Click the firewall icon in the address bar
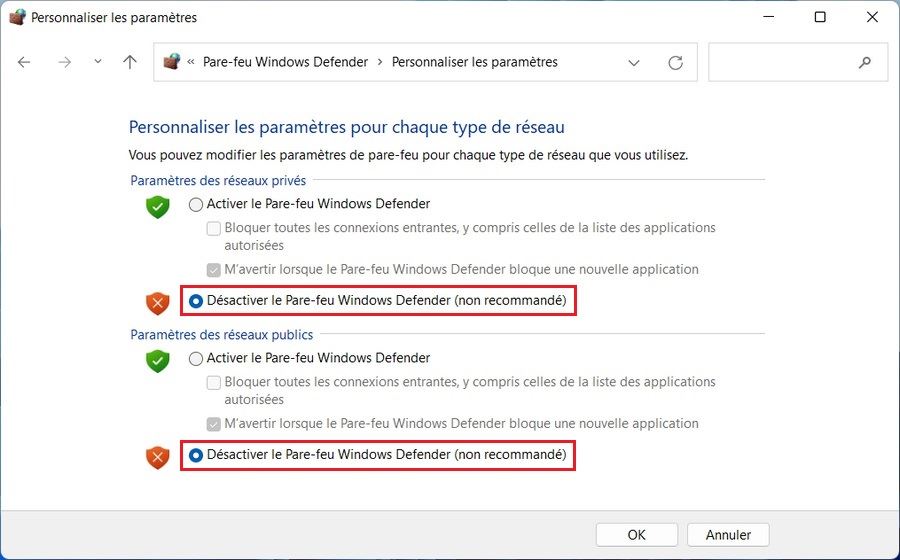This screenshot has height=560, width=900. point(172,61)
